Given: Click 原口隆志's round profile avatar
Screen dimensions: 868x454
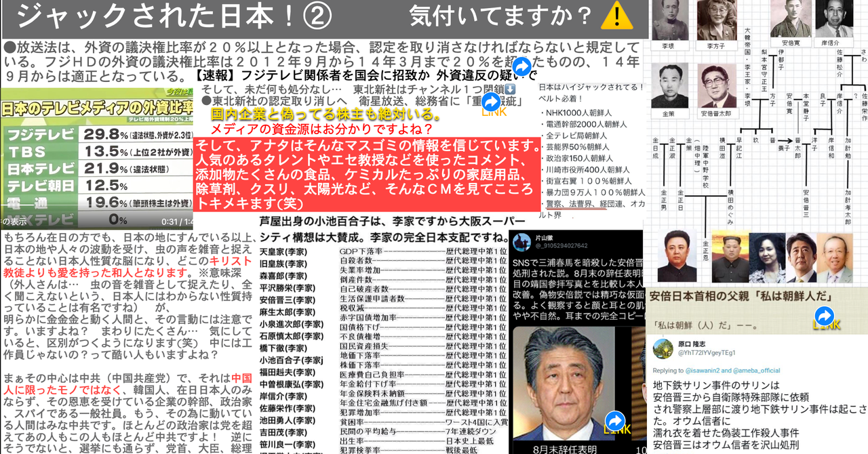Looking at the screenshot, I should click(x=663, y=348).
